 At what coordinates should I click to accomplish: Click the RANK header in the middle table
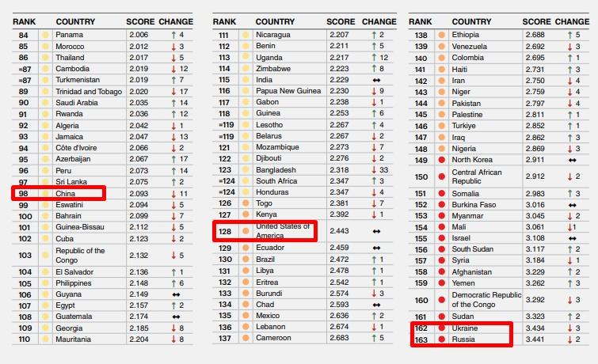[x=224, y=21]
